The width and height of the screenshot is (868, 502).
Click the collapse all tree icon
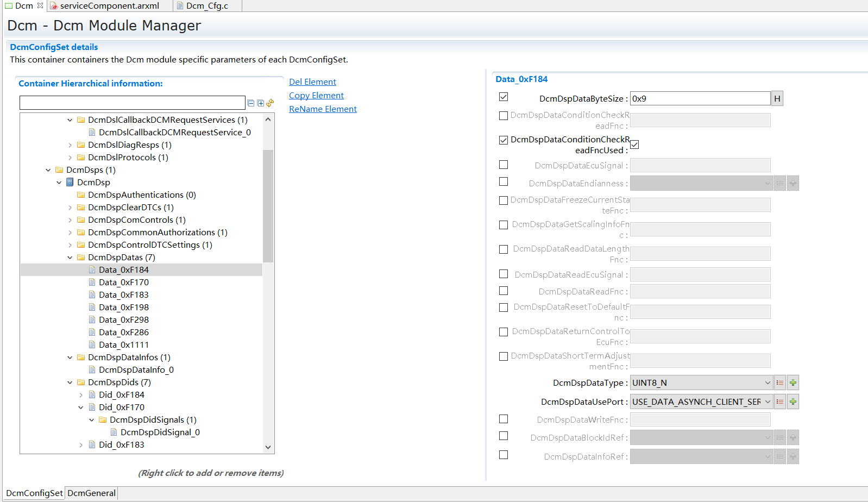point(250,103)
